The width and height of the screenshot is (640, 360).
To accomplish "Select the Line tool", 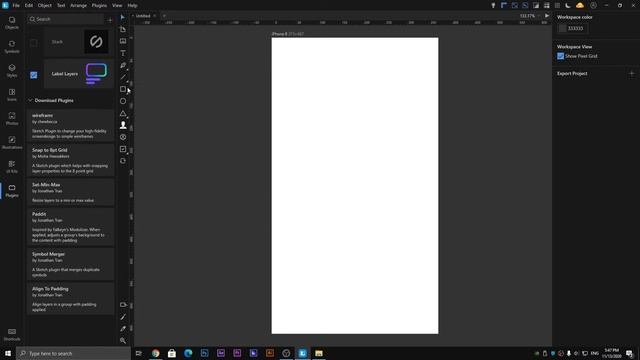I will 123,77.
